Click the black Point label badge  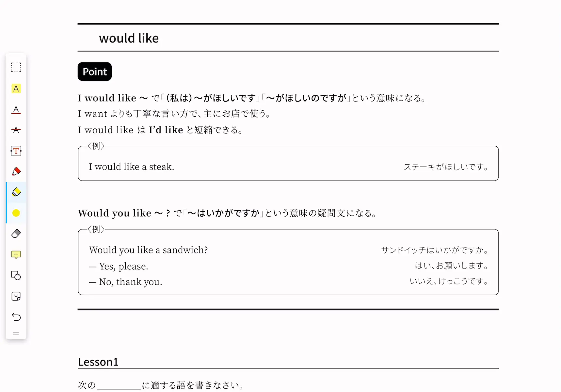click(x=95, y=72)
